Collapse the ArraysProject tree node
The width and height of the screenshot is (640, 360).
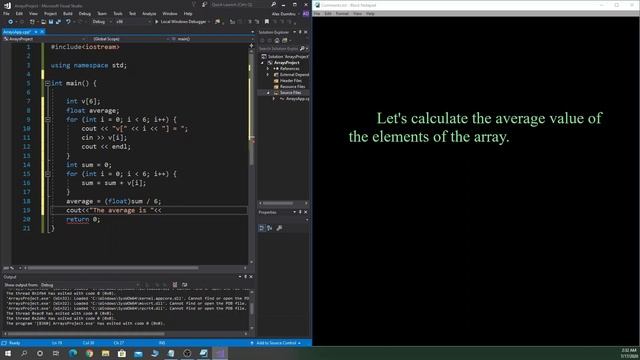click(x=262, y=63)
